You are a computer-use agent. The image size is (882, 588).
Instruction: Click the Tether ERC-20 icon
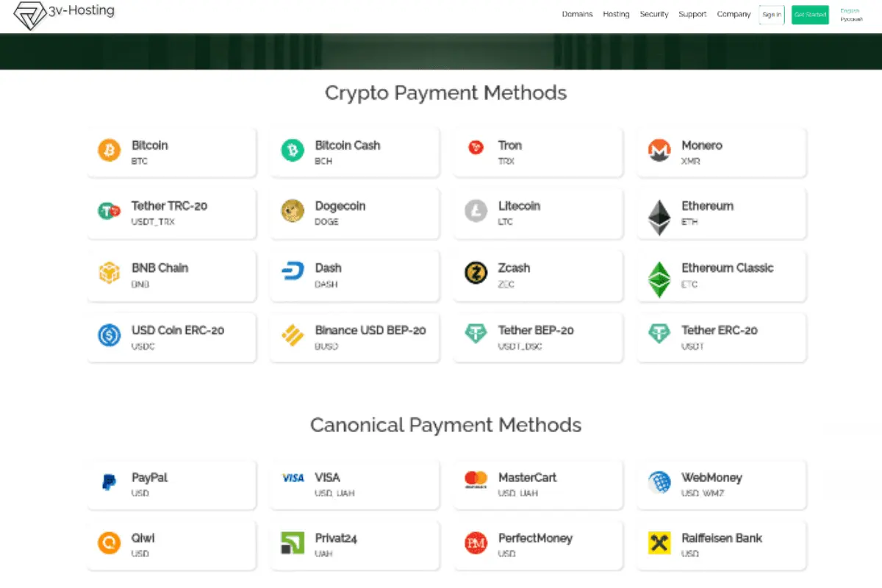coord(659,334)
